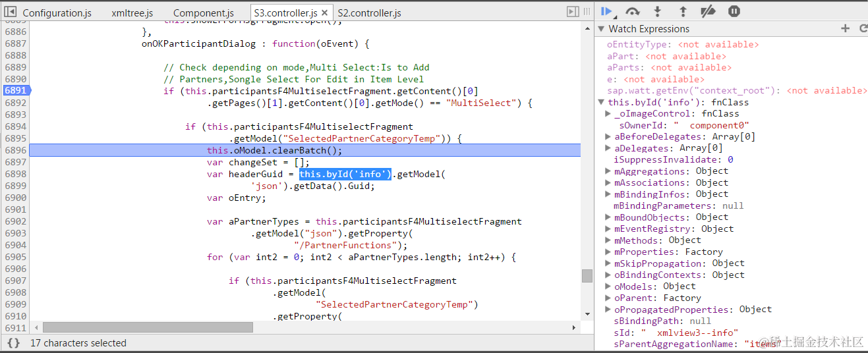Close the S3.controller.js tab
This screenshot has height=353, width=868.
pos(325,13)
